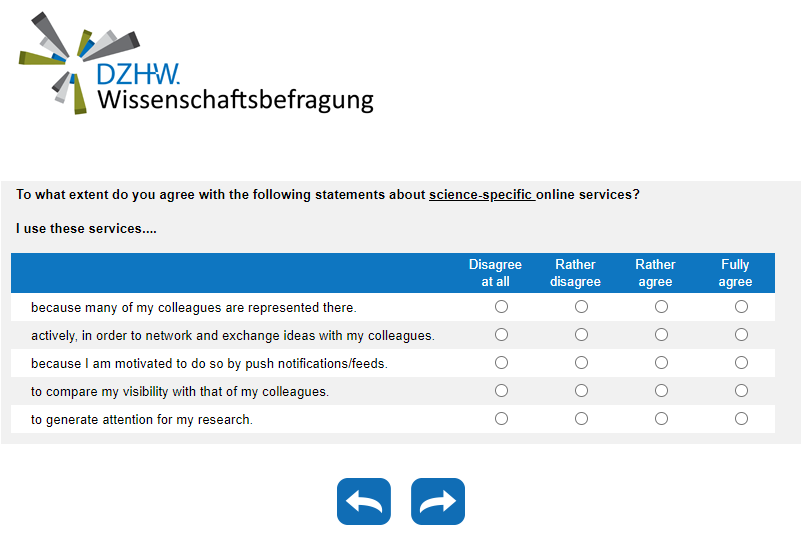The width and height of the screenshot is (801, 535).
Task: Click the 'Disagree at all' column header
Action: click(495, 273)
